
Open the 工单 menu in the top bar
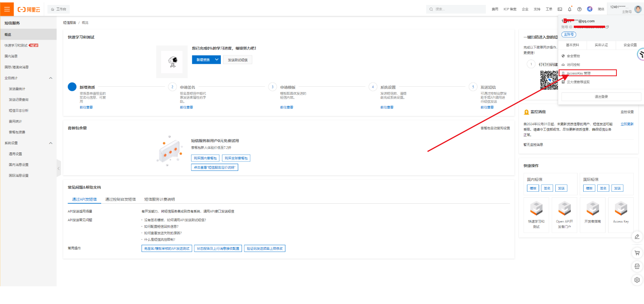point(549,9)
